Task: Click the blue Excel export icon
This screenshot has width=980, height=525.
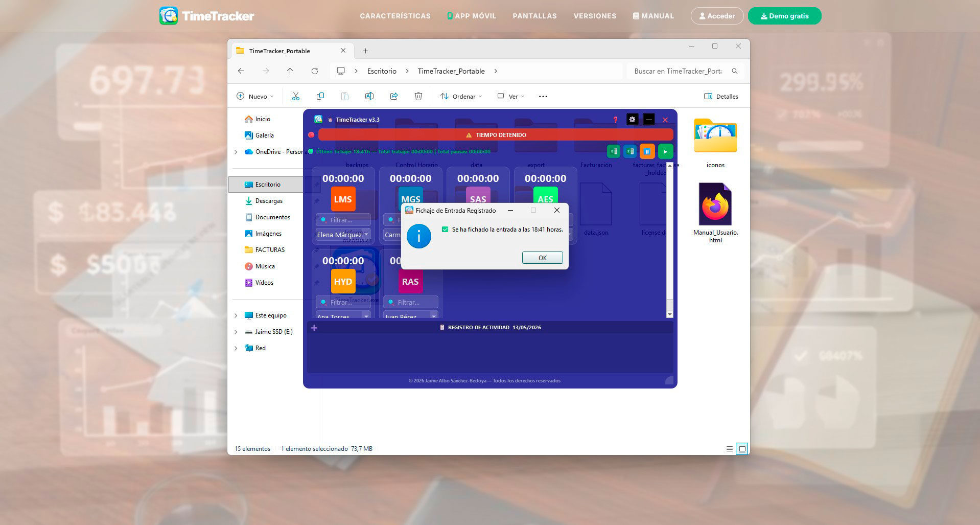Action: coord(630,151)
